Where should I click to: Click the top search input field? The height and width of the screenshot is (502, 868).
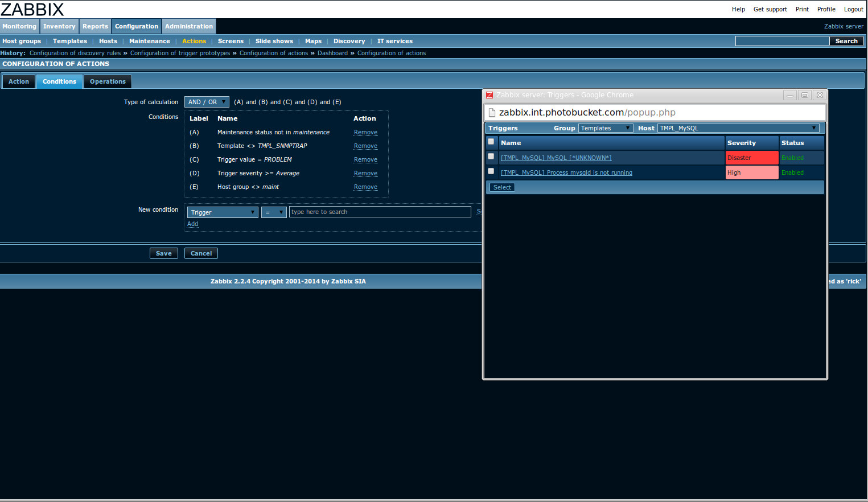tap(782, 41)
